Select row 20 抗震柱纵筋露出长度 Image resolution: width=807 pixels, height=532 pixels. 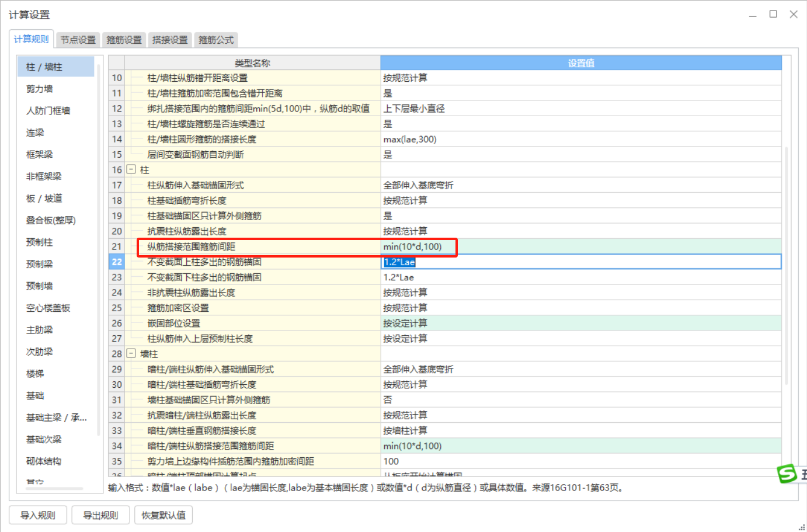[186, 231]
